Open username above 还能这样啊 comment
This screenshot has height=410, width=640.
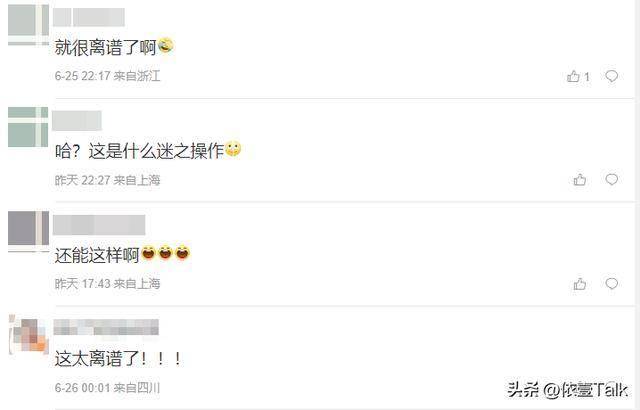pos(99,225)
